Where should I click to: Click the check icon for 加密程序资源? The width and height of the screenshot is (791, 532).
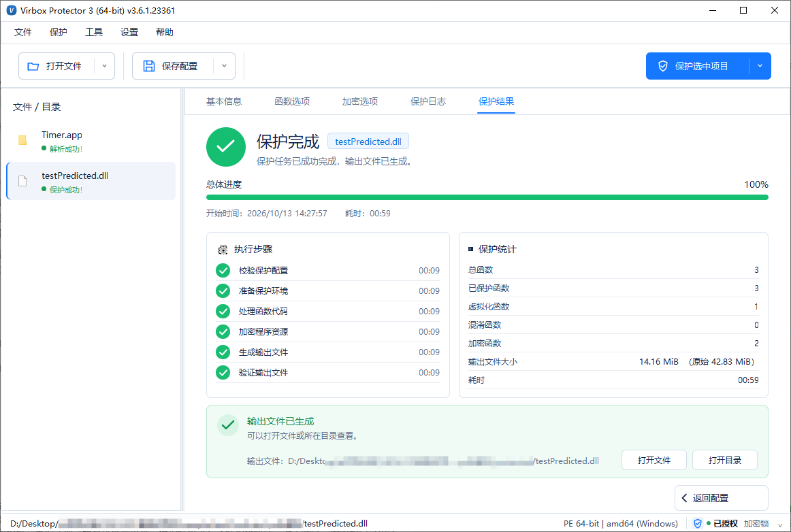point(223,332)
